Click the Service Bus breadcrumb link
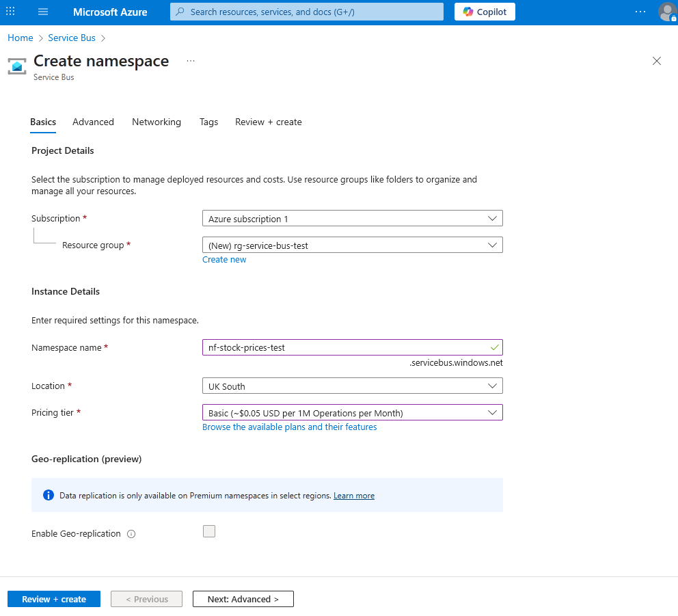678x616 pixels. point(72,38)
